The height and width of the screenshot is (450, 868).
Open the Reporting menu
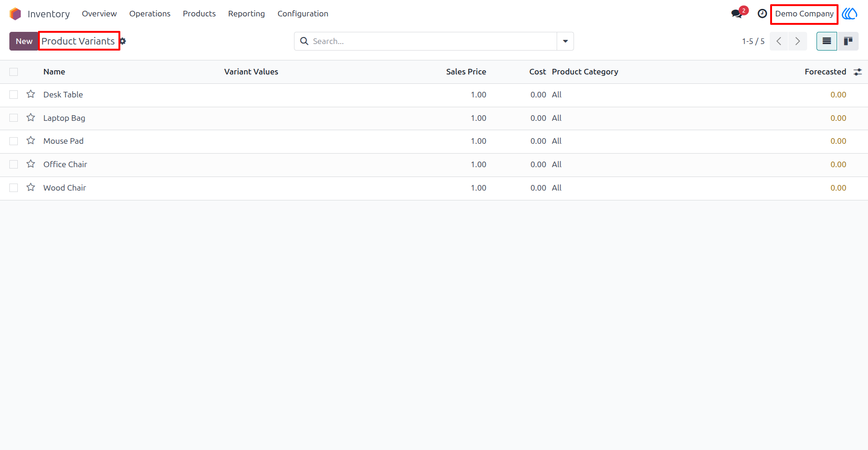[x=247, y=14]
